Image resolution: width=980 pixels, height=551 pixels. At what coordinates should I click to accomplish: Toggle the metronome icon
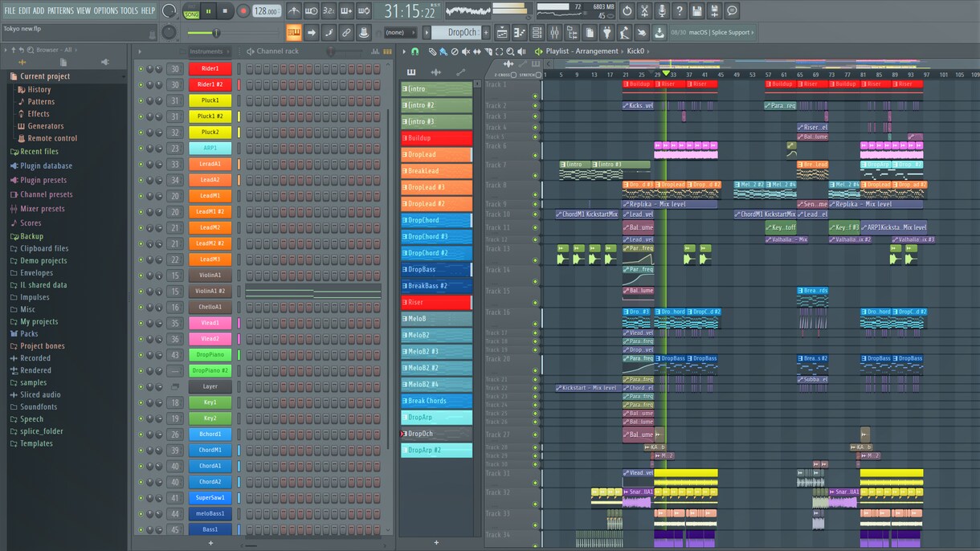pos(294,11)
